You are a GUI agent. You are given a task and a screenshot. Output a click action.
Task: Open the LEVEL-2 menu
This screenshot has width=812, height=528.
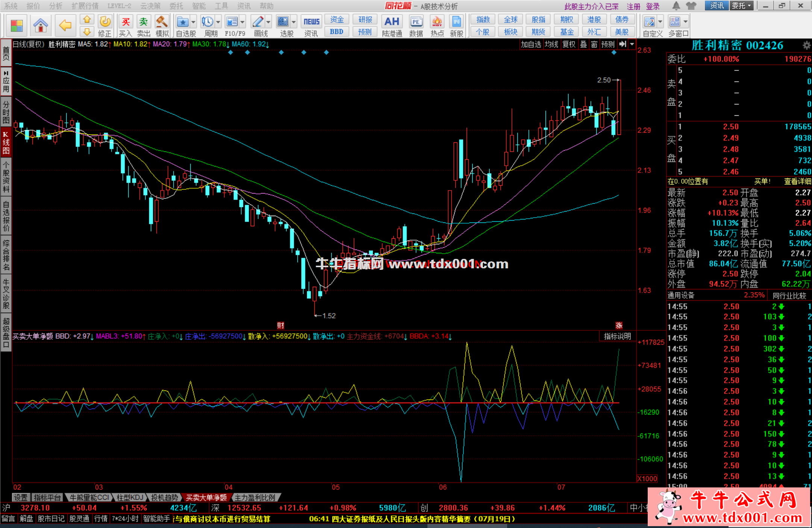(120, 6)
